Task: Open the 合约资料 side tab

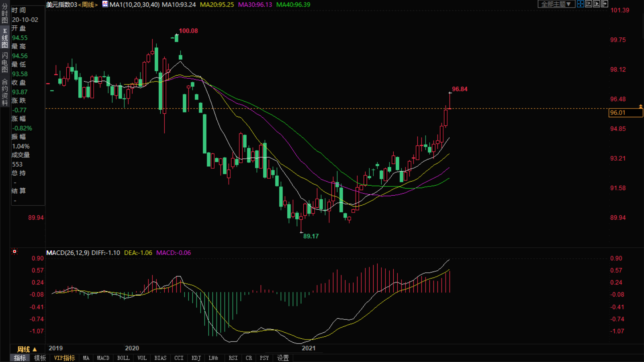Action: tap(5, 92)
